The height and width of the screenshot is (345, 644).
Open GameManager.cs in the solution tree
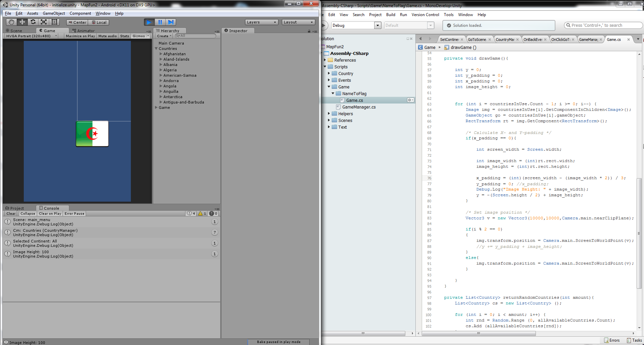point(358,107)
